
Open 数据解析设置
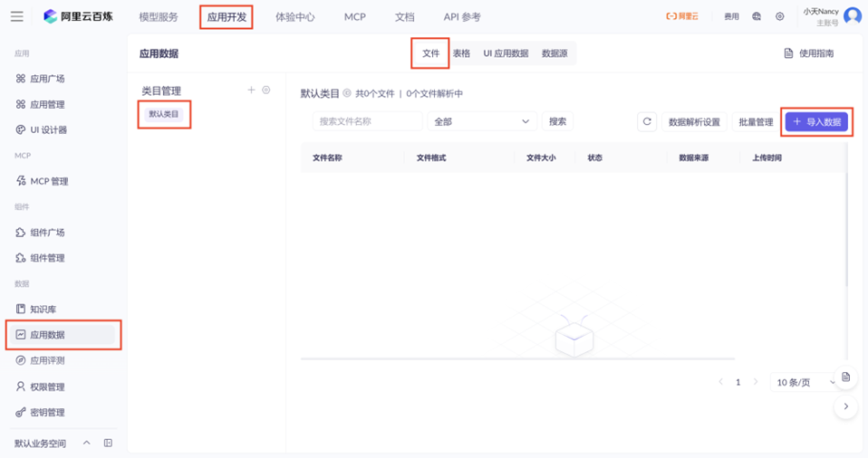[x=694, y=121]
